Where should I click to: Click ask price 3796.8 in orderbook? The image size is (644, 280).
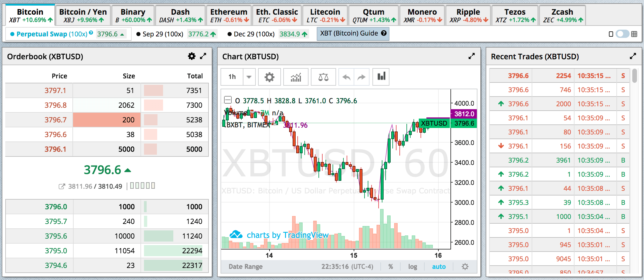coord(55,105)
